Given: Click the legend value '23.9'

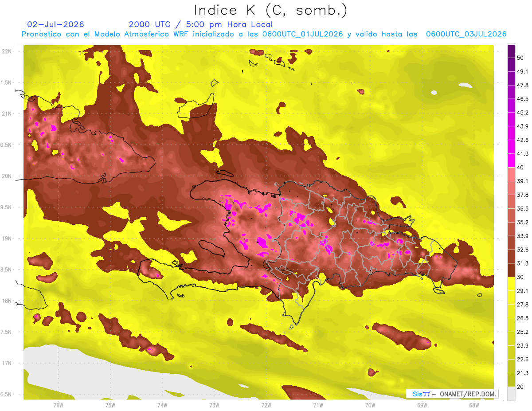Looking at the screenshot, I should (523, 345).
